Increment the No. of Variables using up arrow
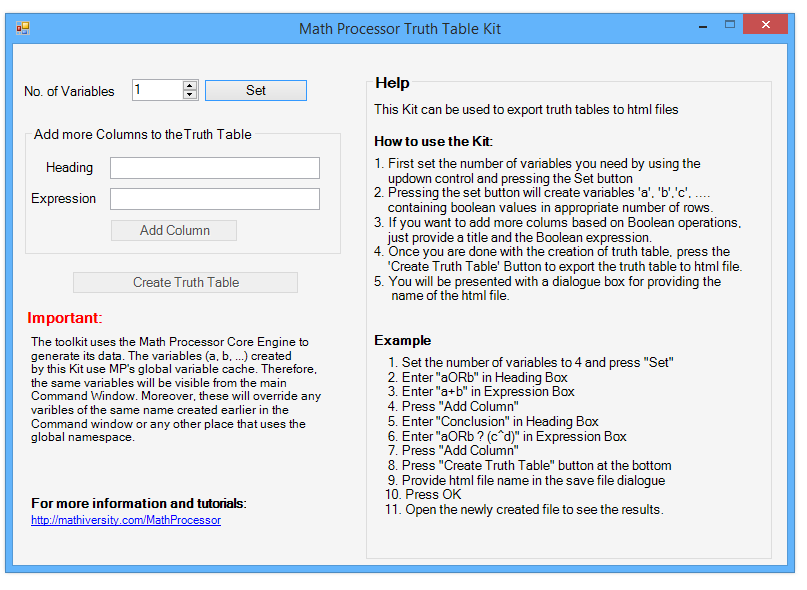 tap(190, 85)
